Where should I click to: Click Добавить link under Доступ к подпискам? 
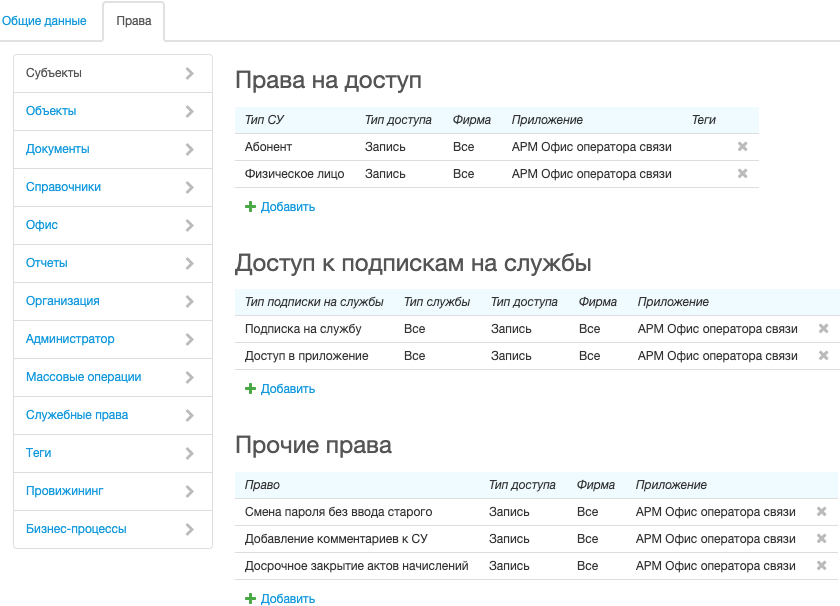(x=288, y=389)
